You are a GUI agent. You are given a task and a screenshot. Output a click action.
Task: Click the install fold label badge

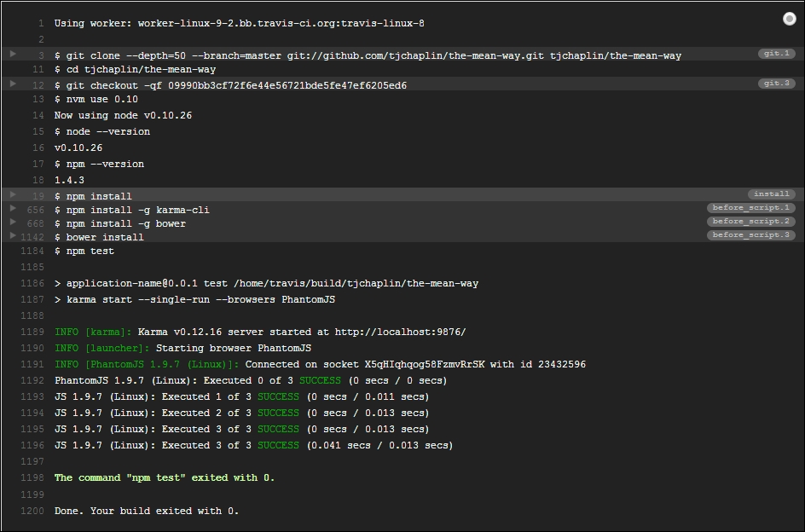pos(771,194)
